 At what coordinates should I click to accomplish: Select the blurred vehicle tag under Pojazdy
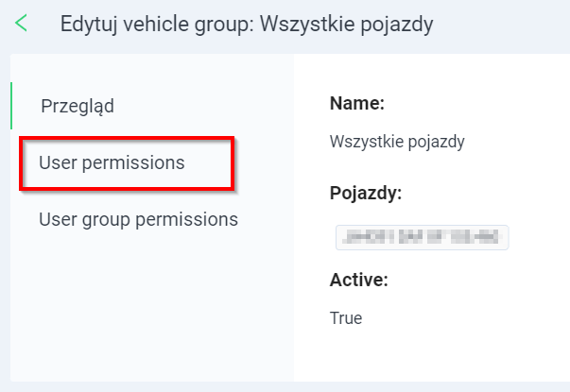[x=422, y=237]
